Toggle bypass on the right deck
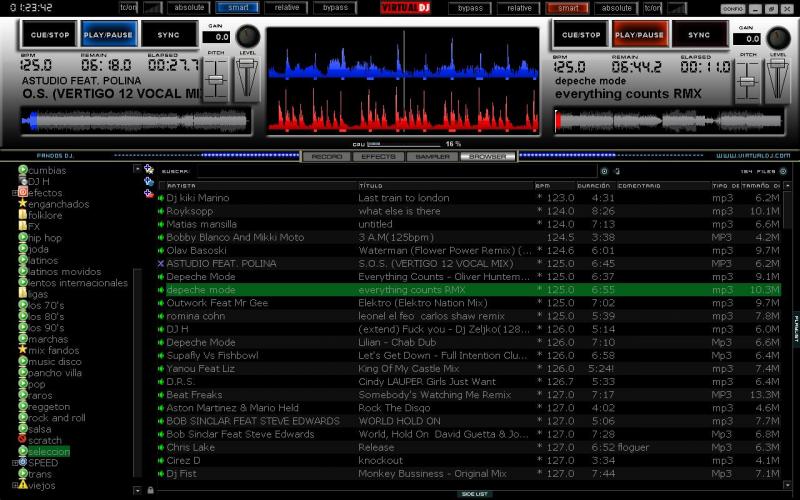Viewport: 800px width, 500px height. [x=470, y=8]
